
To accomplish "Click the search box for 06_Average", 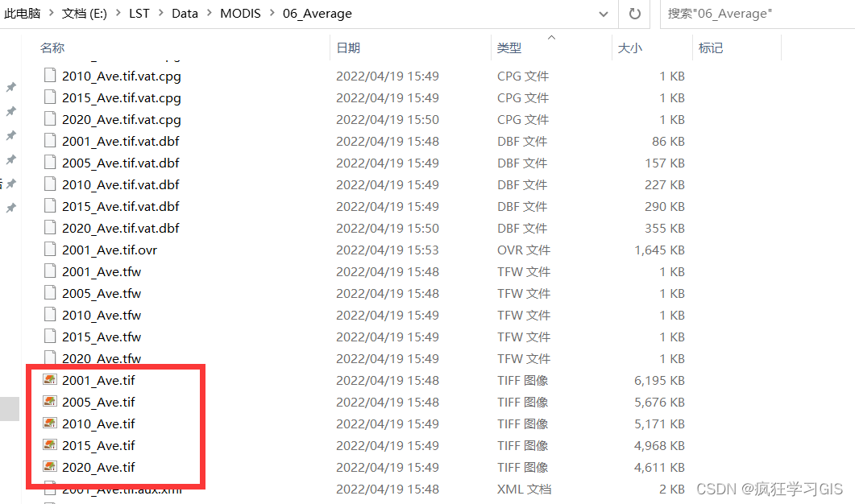I will [x=758, y=14].
